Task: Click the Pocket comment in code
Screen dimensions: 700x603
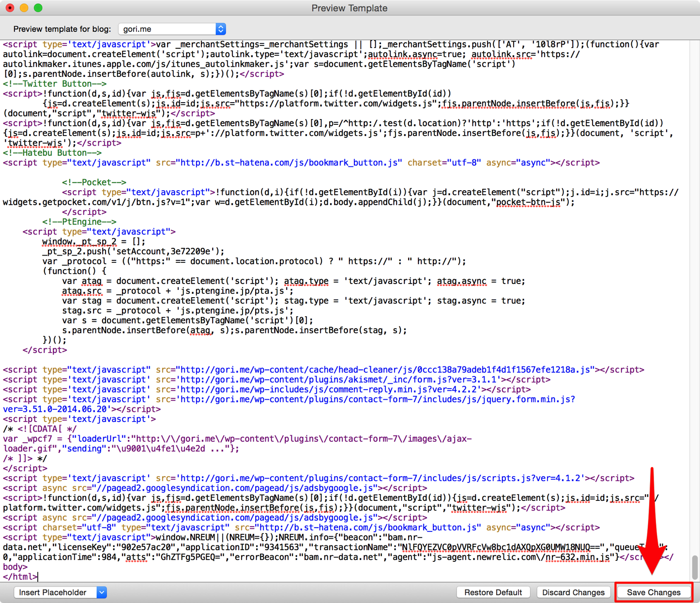Action: coord(94,182)
